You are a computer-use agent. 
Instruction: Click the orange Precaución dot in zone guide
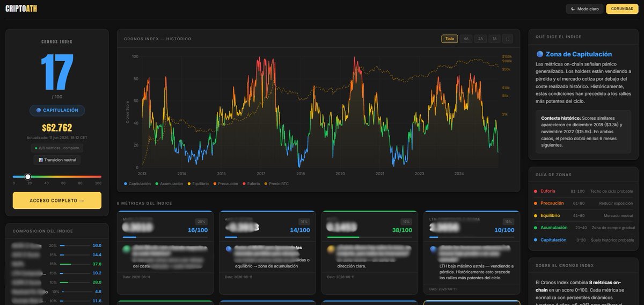click(535, 204)
